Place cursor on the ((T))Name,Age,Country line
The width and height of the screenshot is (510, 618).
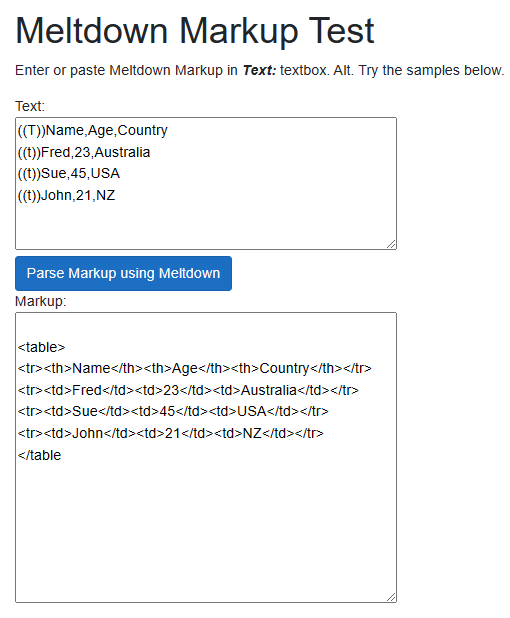(93, 130)
